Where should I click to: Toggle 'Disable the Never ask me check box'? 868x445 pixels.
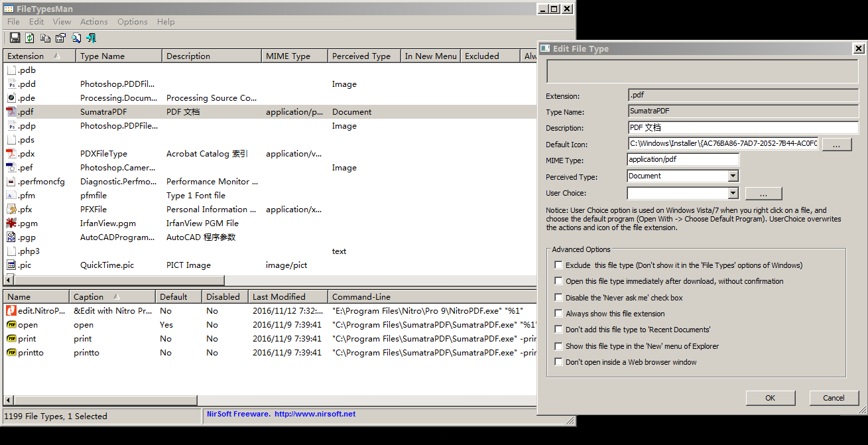coord(559,298)
